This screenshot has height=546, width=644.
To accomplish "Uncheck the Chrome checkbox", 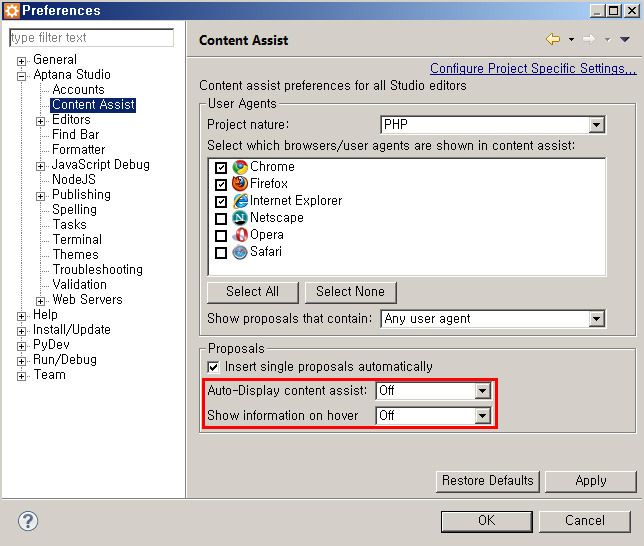I will click(221, 168).
